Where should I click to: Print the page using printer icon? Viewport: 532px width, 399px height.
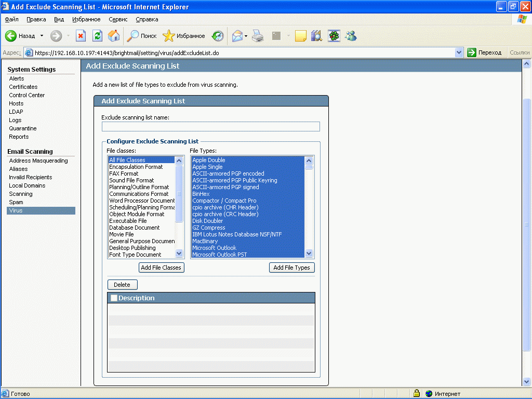click(258, 36)
